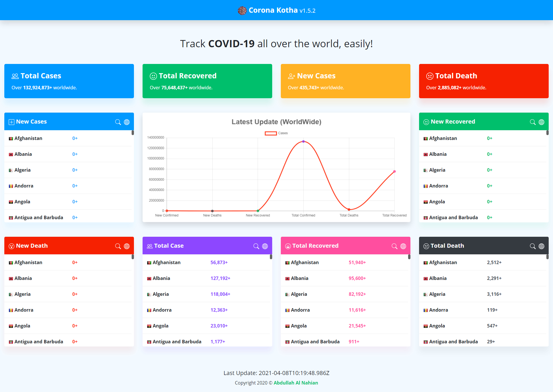Click search icon in purple Total Case panel
Viewport: 553px width, 392px height.
pos(256,246)
